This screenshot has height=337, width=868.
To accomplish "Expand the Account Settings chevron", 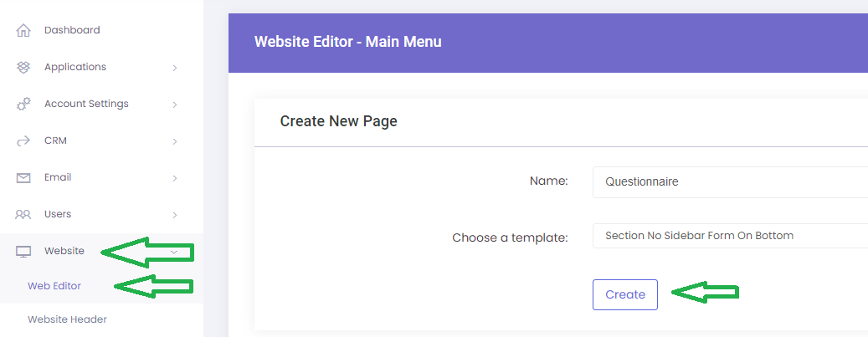I will click(174, 105).
